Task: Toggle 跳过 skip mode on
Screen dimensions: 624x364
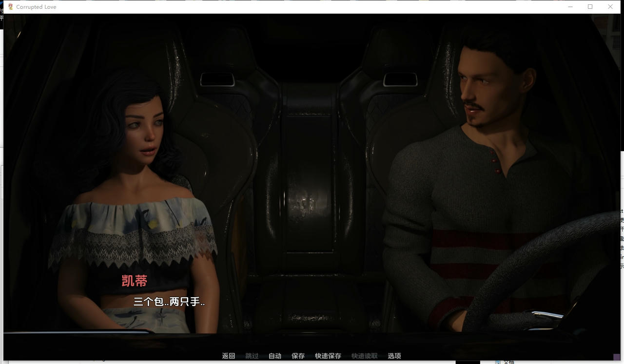Action: [251, 356]
